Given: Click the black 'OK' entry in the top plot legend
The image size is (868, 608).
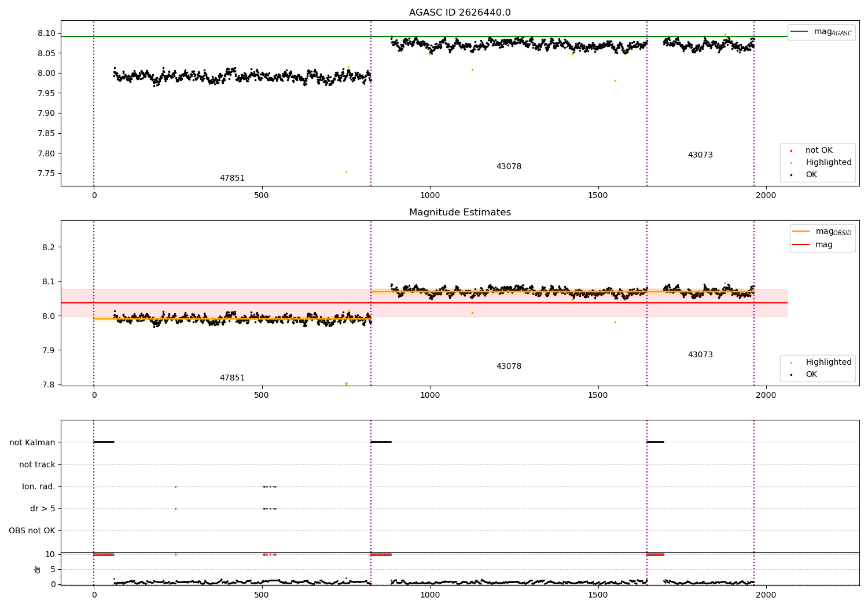Looking at the screenshot, I should point(811,175).
